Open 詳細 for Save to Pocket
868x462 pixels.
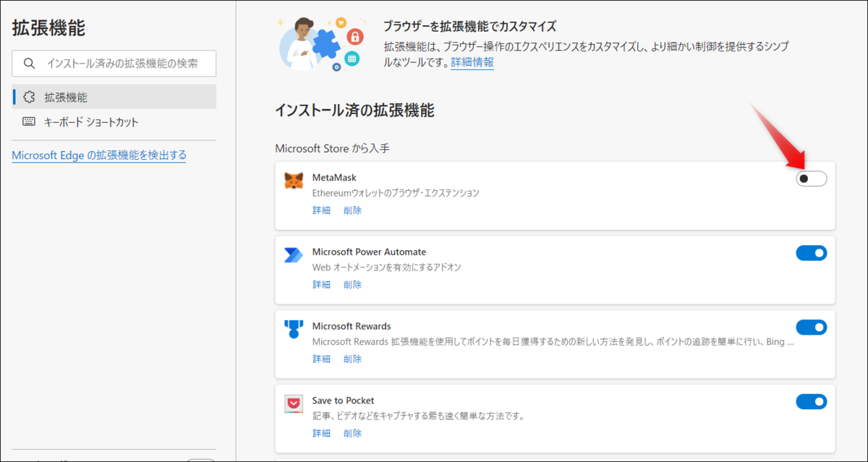[x=321, y=433]
